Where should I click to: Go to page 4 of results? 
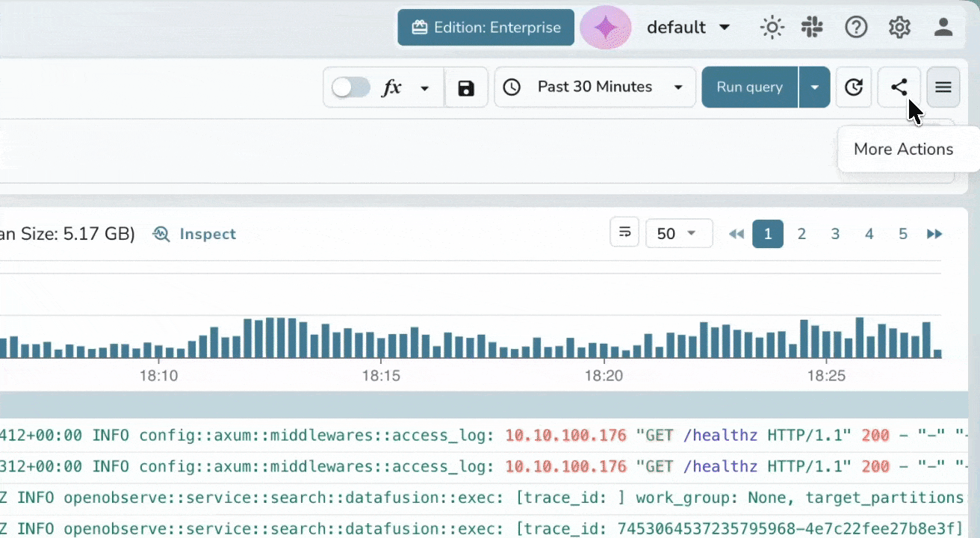869,234
